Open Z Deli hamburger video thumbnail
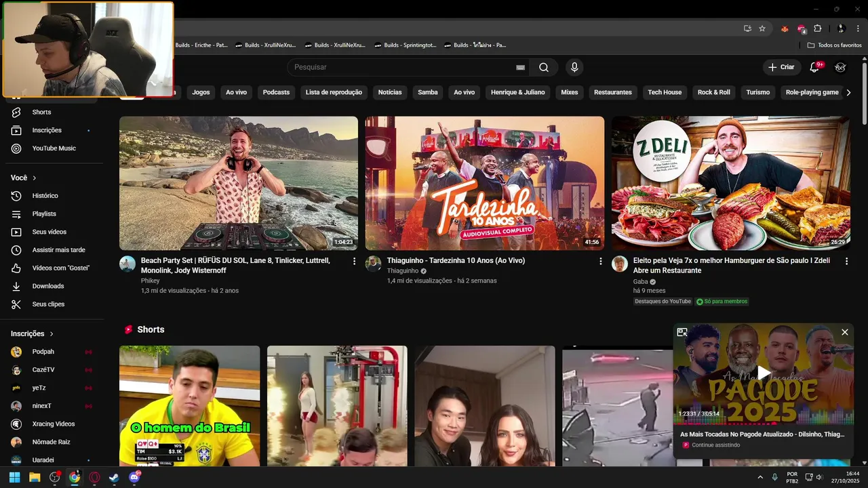868x488 pixels. (731, 183)
